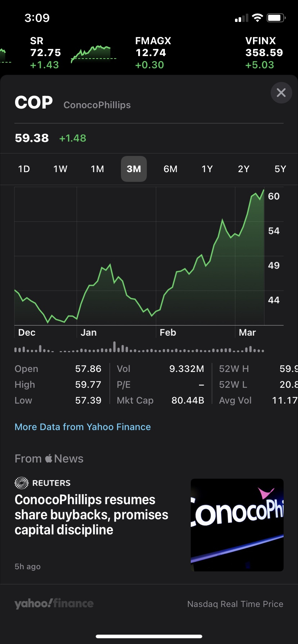
Task: Tap the COP ticker symbol heading
Action: (x=34, y=103)
